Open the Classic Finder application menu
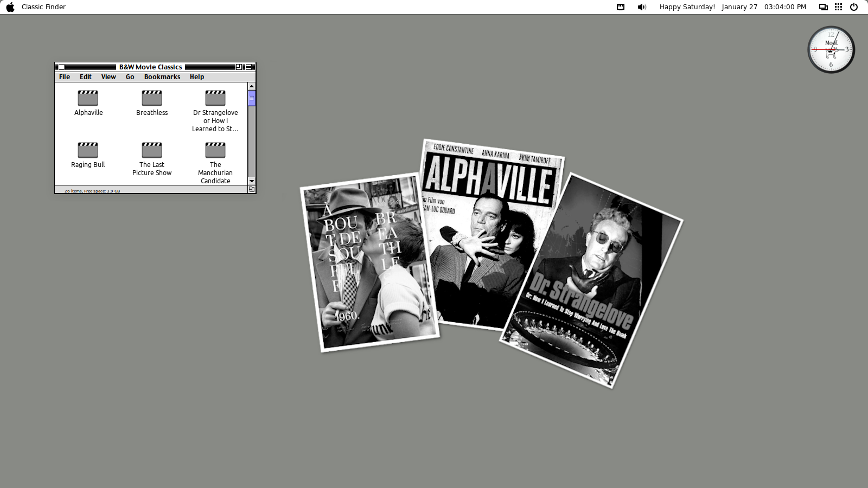The height and width of the screenshot is (488, 868). 43,7
